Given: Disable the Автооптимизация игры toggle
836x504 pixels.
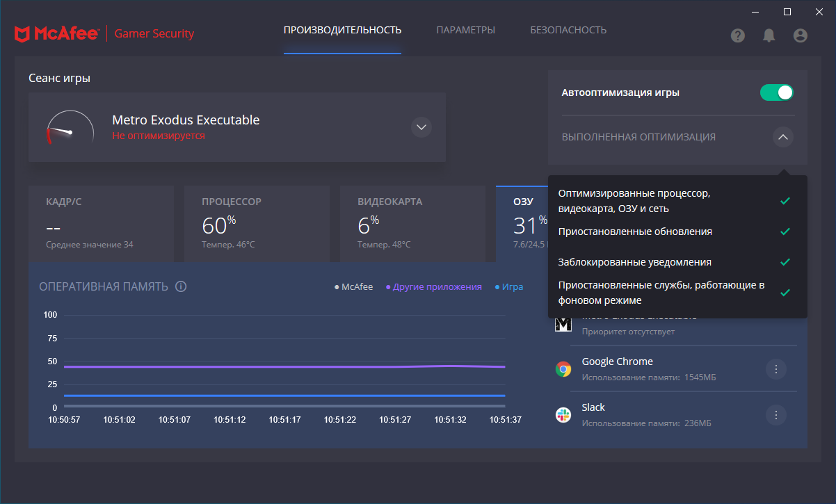Looking at the screenshot, I should [x=776, y=92].
